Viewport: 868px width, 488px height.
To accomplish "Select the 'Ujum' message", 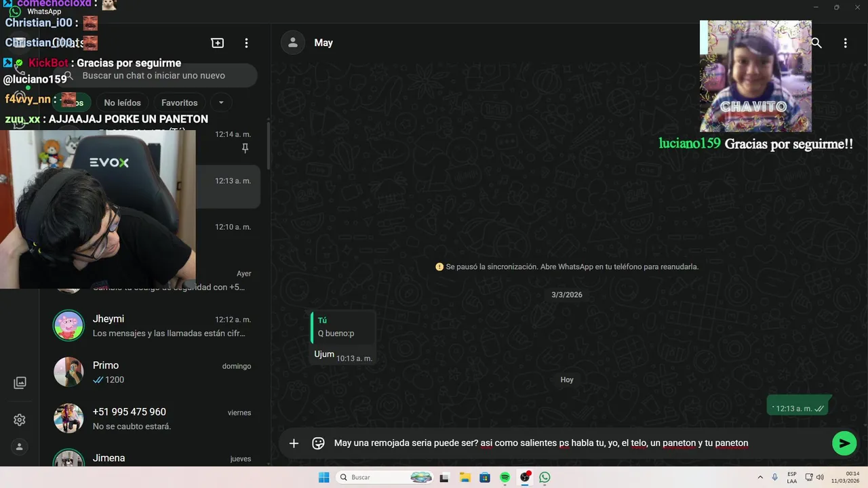I will (324, 354).
